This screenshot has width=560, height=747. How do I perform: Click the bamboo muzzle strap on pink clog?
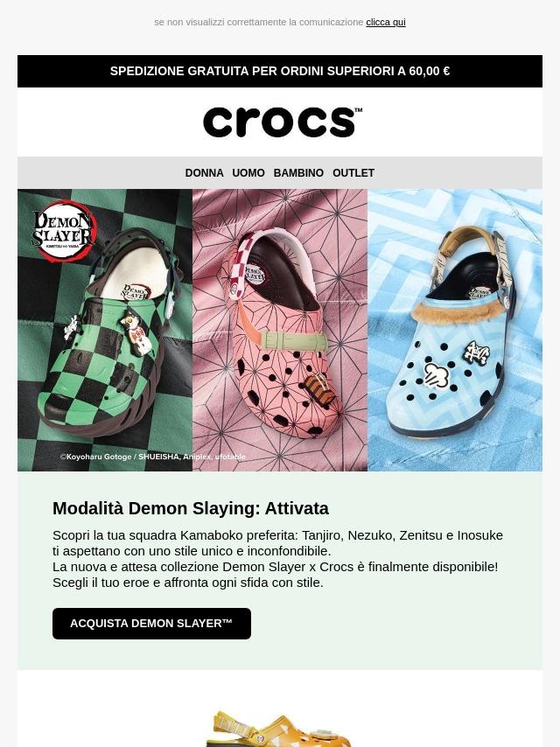tap(294, 341)
